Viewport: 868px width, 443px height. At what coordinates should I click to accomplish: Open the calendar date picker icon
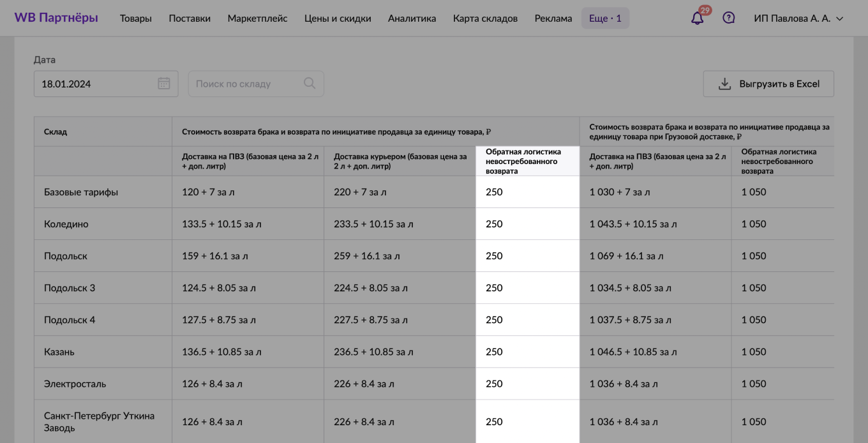(164, 84)
